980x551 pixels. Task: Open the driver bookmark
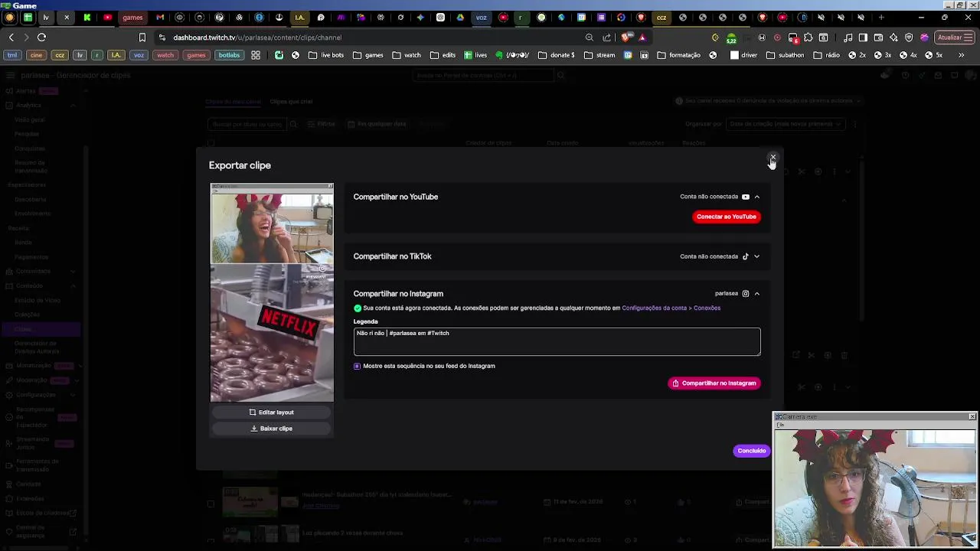744,55
